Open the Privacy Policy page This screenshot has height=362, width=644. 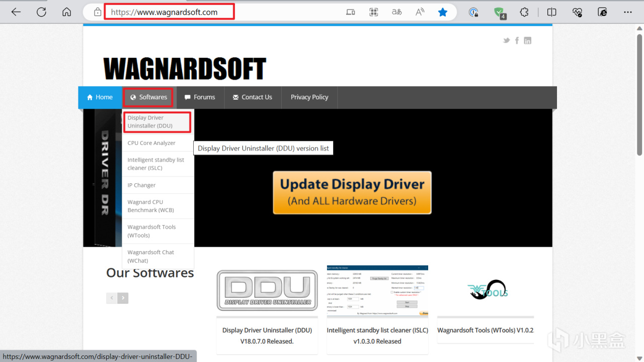tap(309, 97)
